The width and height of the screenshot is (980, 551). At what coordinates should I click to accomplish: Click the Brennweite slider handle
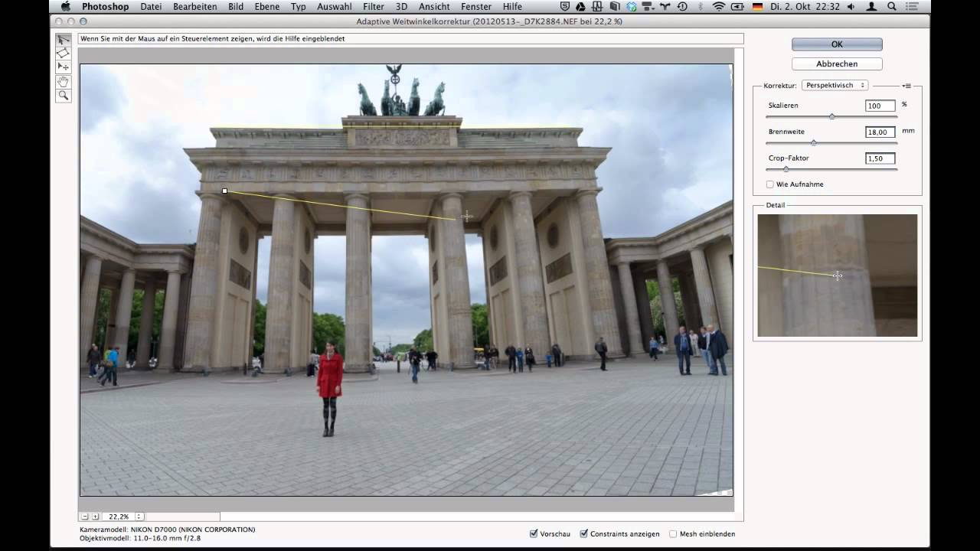click(x=813, y=142)
